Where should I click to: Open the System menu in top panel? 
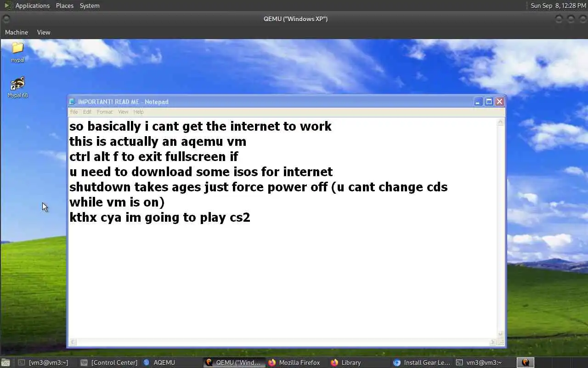(90, 6)
